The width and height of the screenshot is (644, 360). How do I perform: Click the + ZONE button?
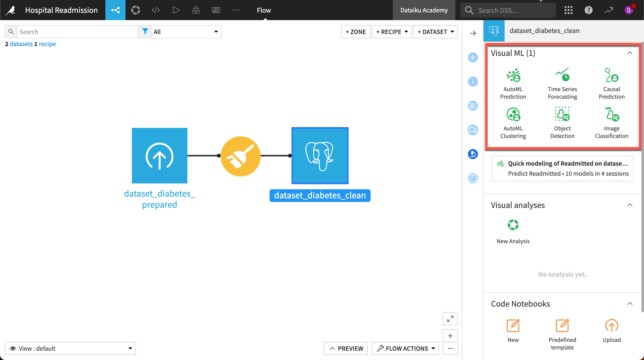[x=355, y=32]
